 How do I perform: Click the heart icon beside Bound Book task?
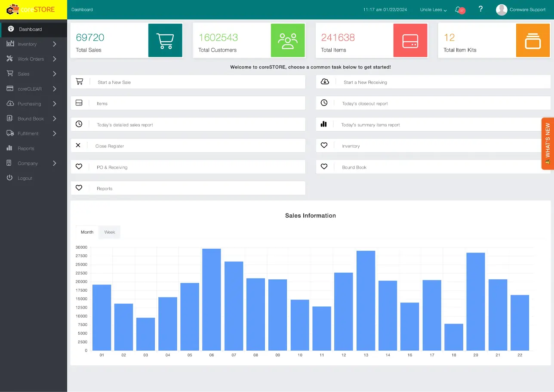pyautogui.click(x=324, y=167)
